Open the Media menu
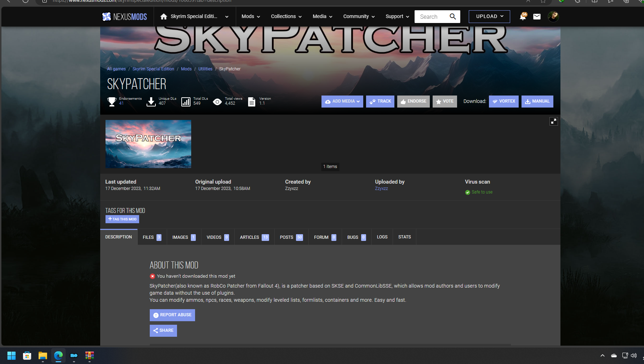This screenshot has height=364, width=644. (322, 17)
